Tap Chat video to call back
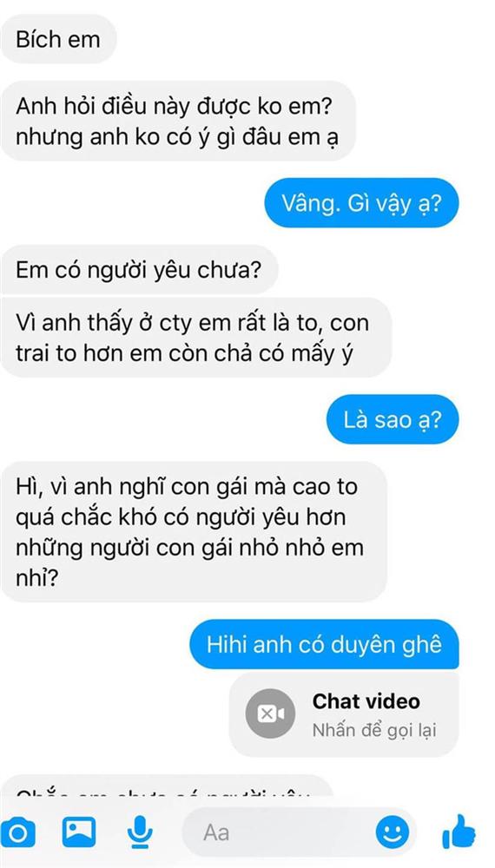 coord(366,702)
